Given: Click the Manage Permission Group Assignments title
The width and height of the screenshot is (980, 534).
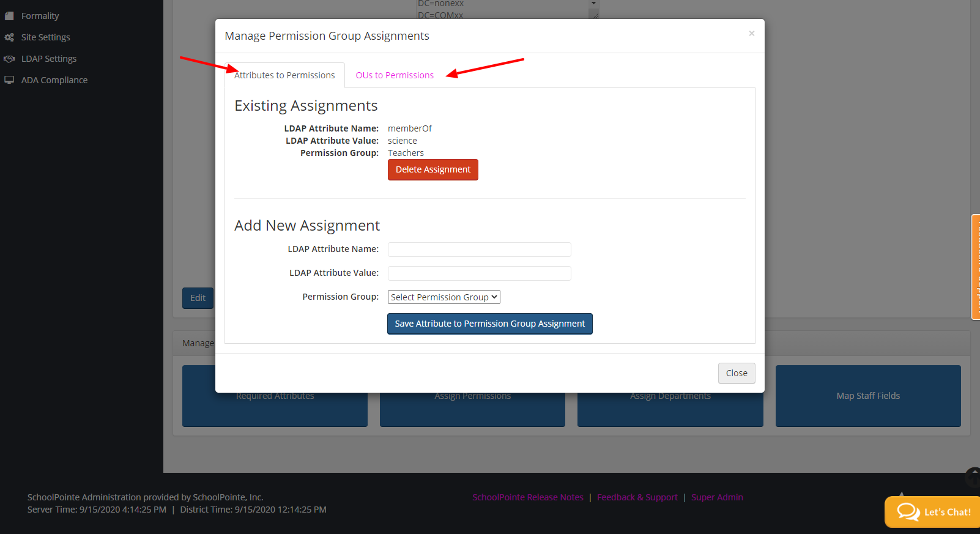Looking at the screenshot, I should [x=327, y=36].
